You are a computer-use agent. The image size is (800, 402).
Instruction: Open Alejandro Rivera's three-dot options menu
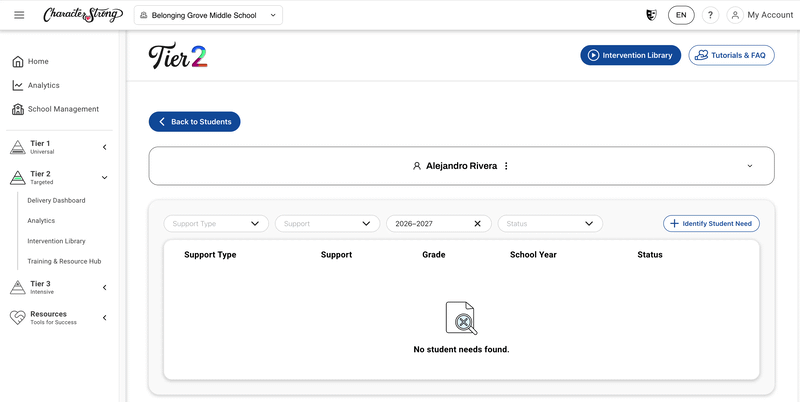506,166
